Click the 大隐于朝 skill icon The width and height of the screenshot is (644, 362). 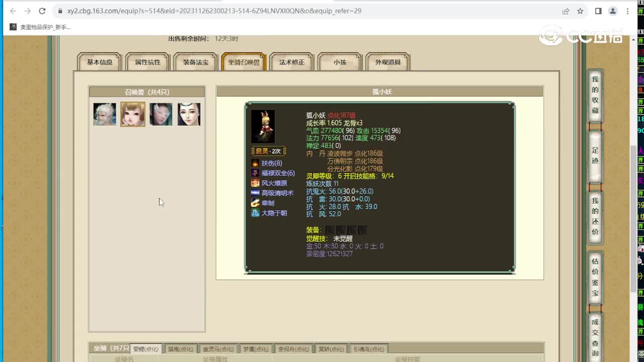(x=256, y=213)
